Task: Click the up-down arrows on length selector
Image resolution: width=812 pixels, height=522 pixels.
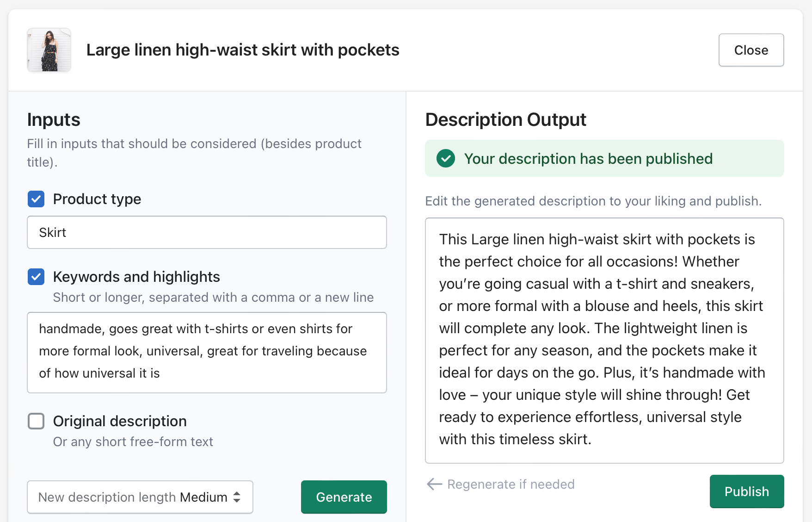Action: click(237, 497)
